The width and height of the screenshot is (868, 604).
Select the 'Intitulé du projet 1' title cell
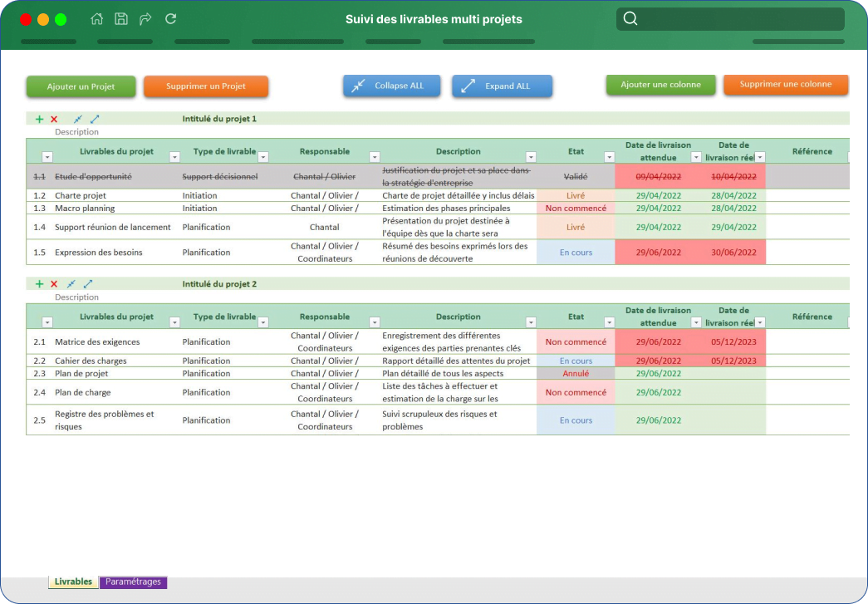pos(219,119)
